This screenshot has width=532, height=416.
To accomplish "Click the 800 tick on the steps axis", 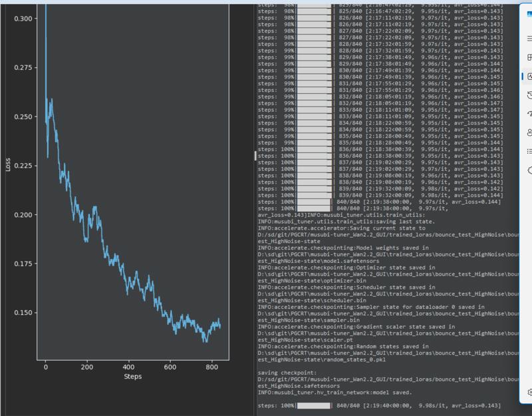I will click(211, 367).
